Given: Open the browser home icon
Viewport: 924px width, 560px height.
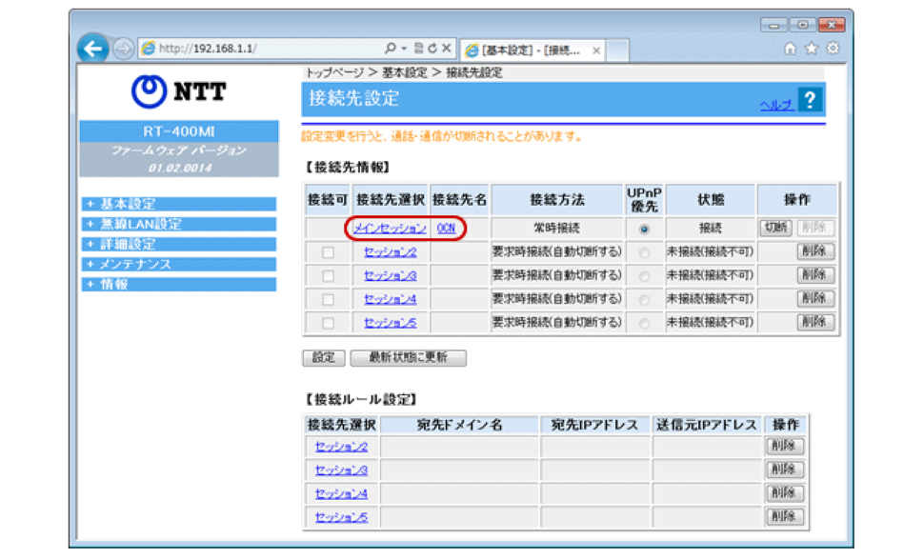Looking at the screenshot, I should pyautogui.click(x=791, y=49).
